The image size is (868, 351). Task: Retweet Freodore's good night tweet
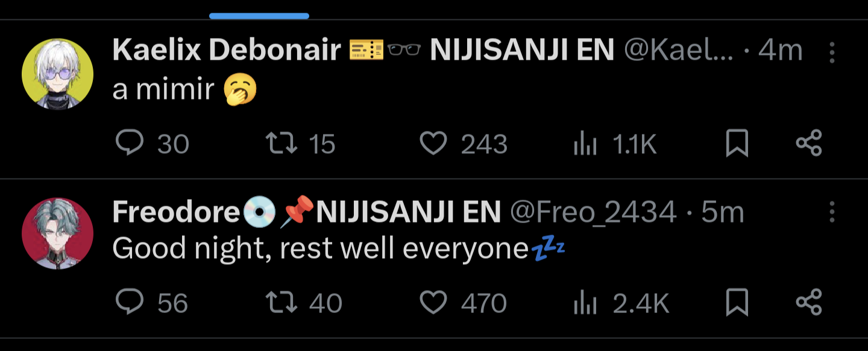click(304, 303)
